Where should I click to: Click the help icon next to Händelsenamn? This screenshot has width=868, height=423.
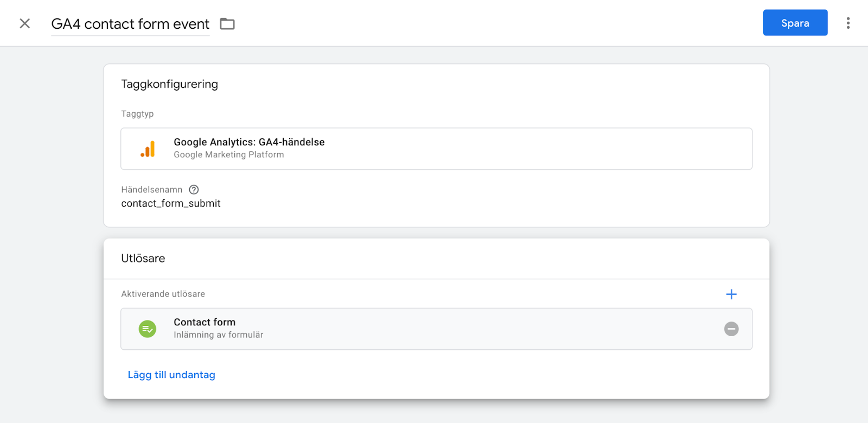pos(194,189)
